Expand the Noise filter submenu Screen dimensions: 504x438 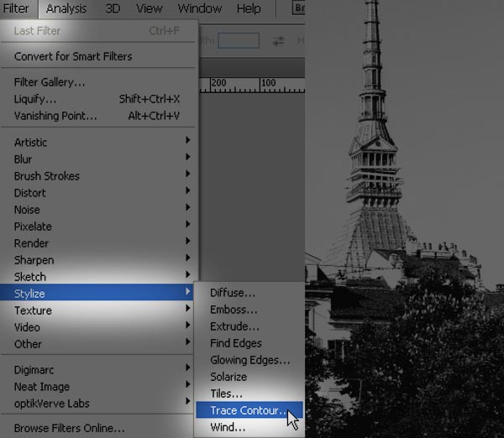(x=97, y=210)
